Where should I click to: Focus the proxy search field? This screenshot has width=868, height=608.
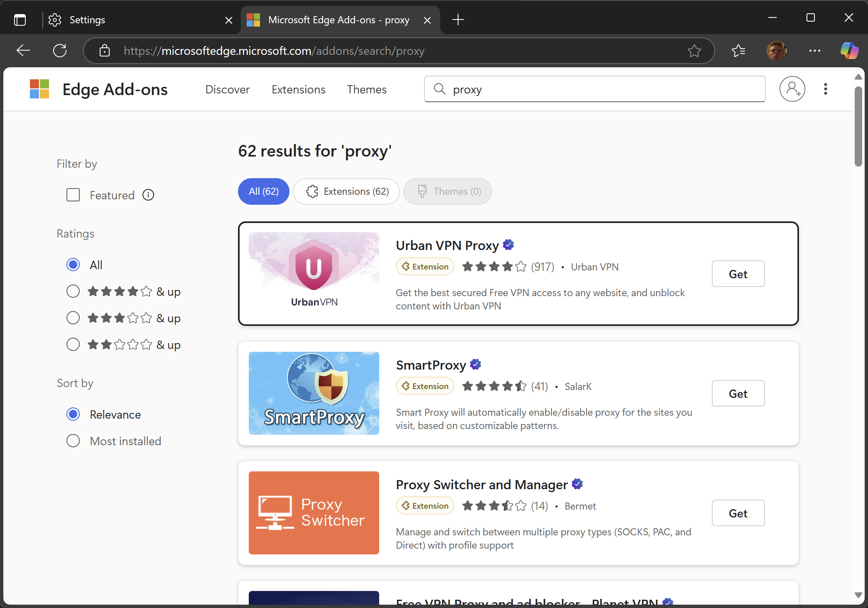pyautogui.click(x=595, y=89)
